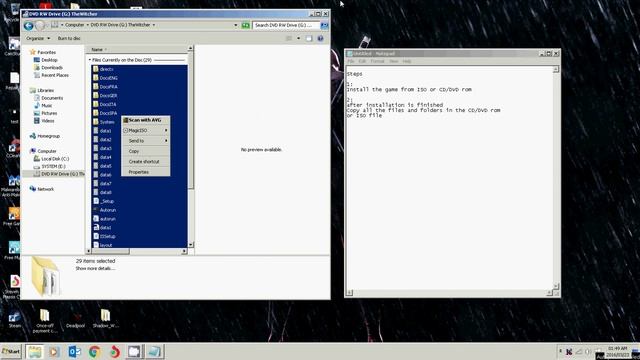
Task: Choose Copy from context menu
Action: (146, 151)
